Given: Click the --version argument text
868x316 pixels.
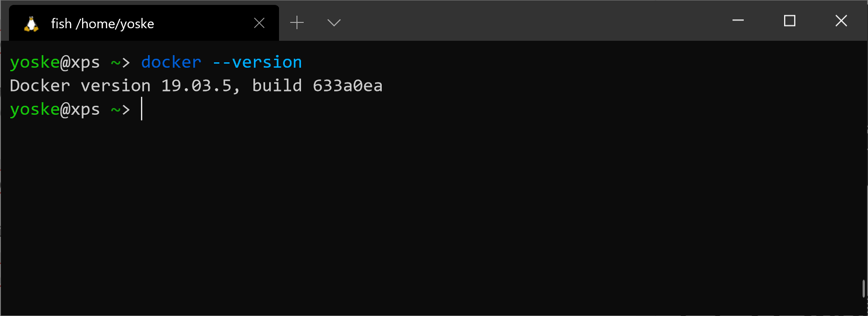Looking at the screenshot, I should tap(257, 62).
